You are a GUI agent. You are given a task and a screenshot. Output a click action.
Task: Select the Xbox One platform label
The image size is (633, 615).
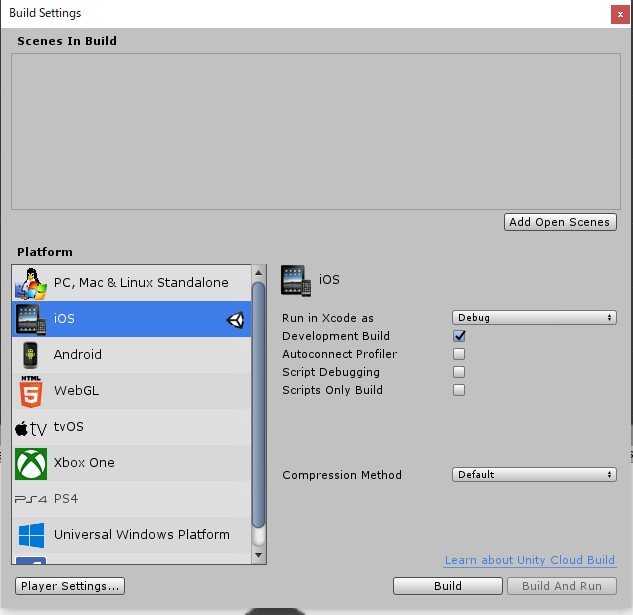click(x=84, y=462)
